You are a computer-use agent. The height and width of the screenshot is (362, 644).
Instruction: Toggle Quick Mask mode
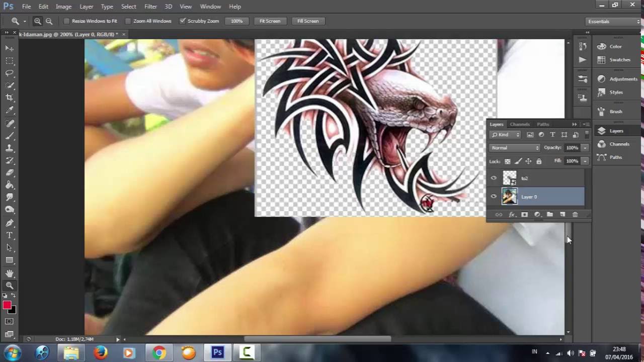click(10, 321)
